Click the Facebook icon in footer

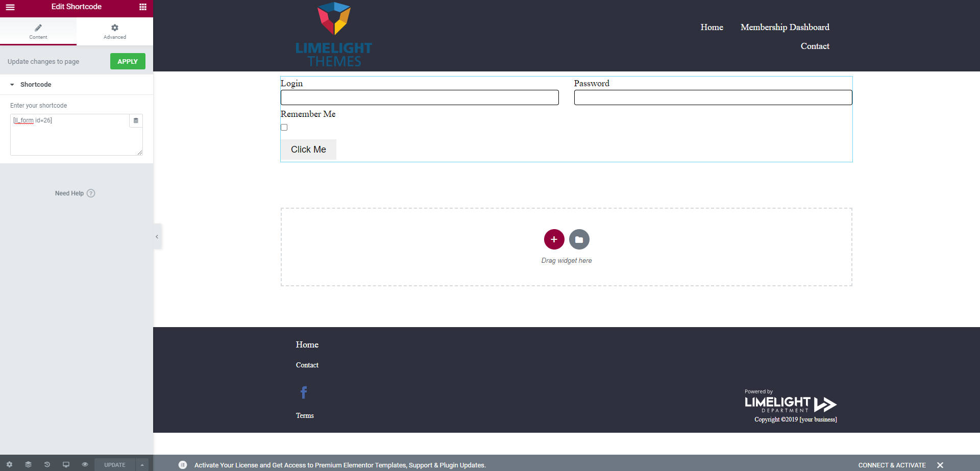click(304, 392)
